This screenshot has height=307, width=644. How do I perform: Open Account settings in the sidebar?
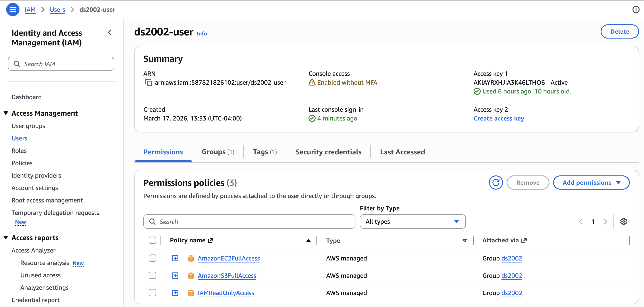pos(35,188)
